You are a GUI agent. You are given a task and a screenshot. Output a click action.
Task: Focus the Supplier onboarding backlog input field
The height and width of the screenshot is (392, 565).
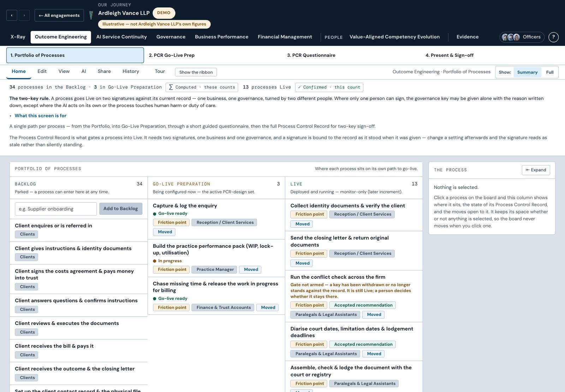pyautogui.click(x=56, y=209)
